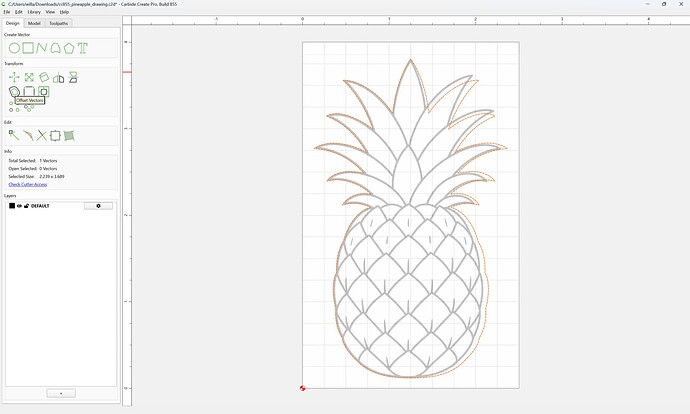Toggle the lock on DEFAULT layer

pos(26,206)
